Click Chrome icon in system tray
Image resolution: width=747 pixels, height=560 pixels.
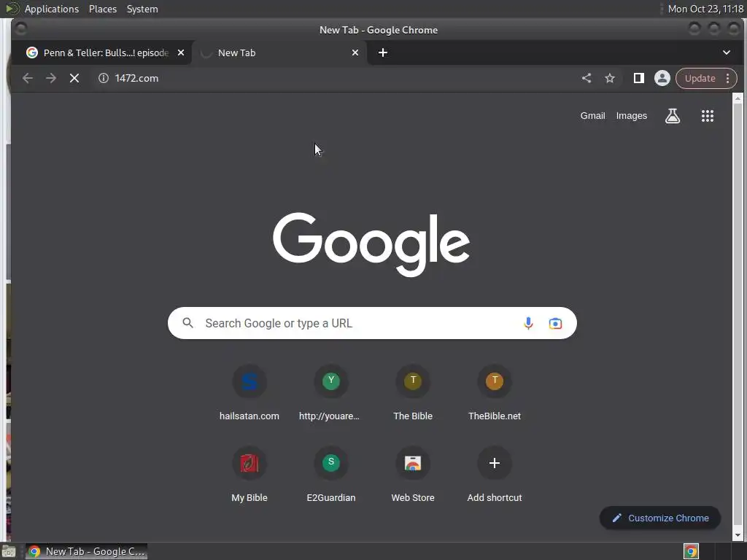click(x=691, y=551)
